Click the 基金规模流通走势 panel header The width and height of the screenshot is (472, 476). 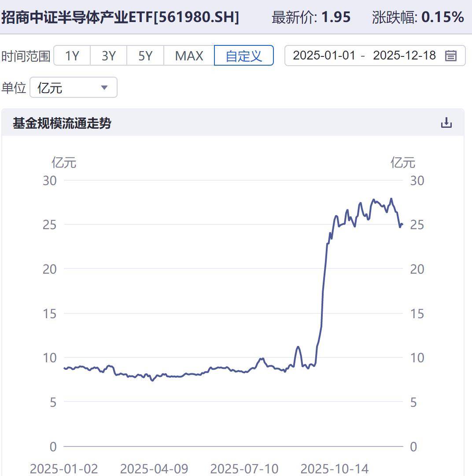pos(62,123)
